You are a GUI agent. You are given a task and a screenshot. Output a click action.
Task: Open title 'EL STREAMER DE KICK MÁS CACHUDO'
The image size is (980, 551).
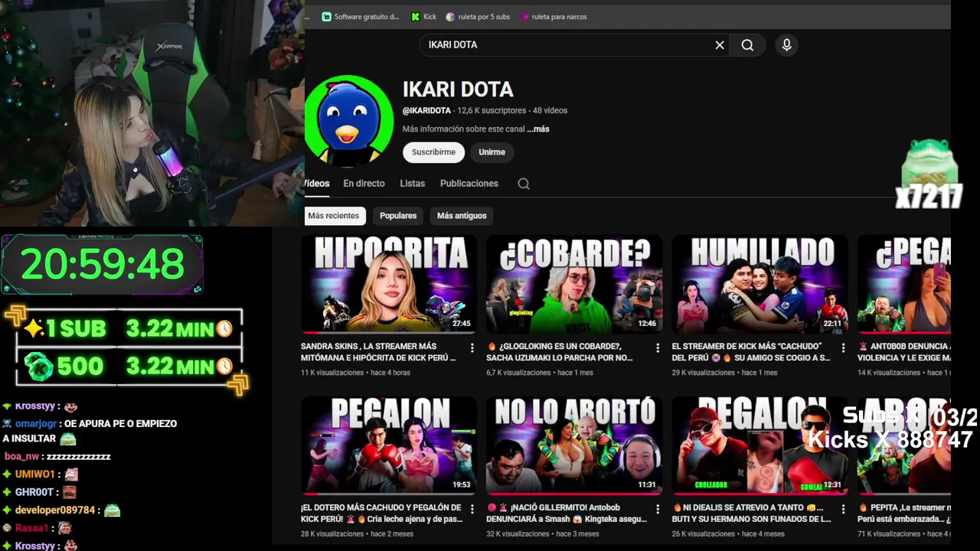point(751,352)
